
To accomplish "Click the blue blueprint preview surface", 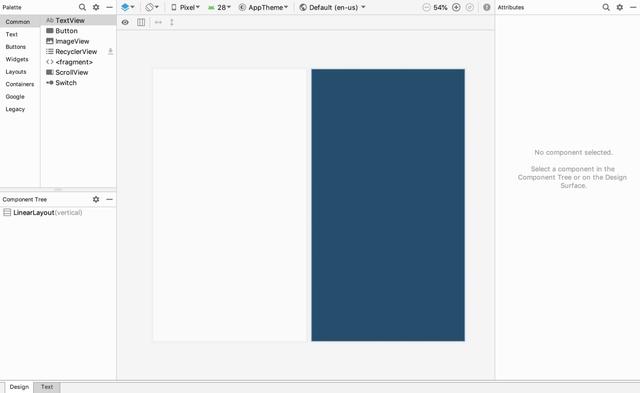I will [x=388, y=205].
